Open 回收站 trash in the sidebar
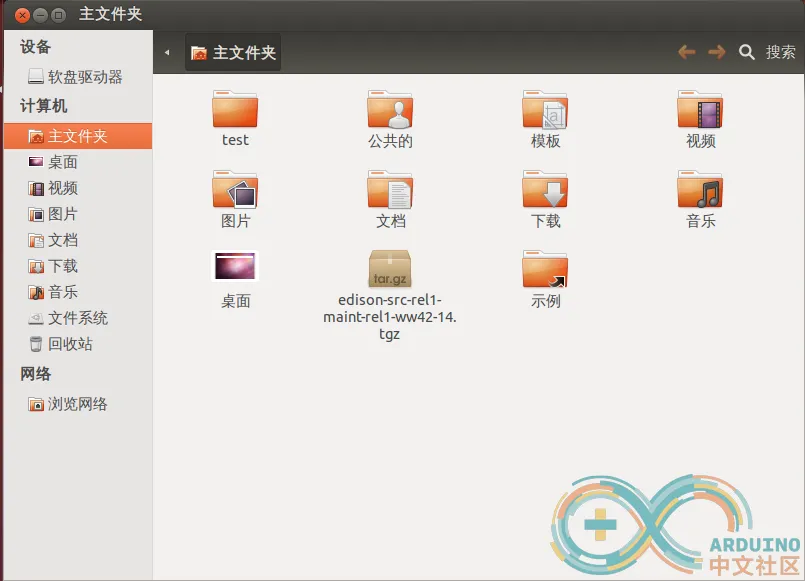Image resolution: width=805 pixels, height=581 pixels. [70, 344]
